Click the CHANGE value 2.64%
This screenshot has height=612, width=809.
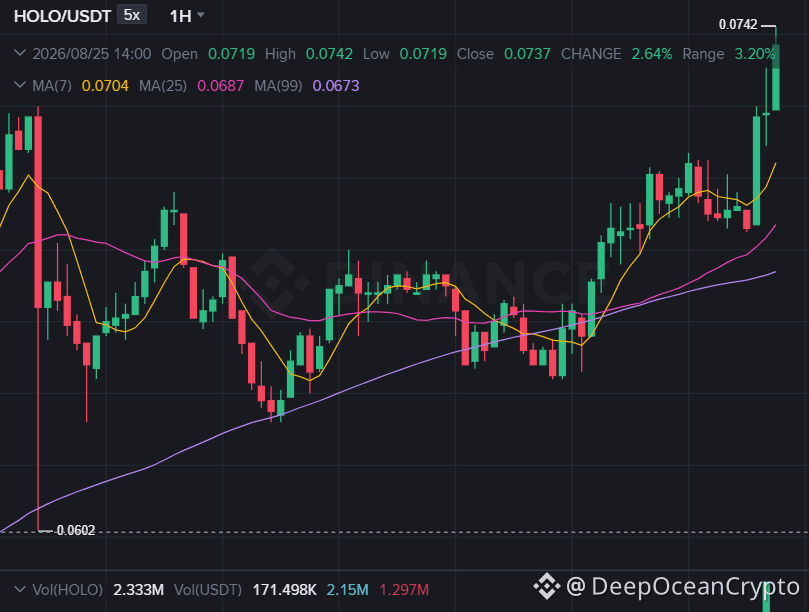(652, 54)
